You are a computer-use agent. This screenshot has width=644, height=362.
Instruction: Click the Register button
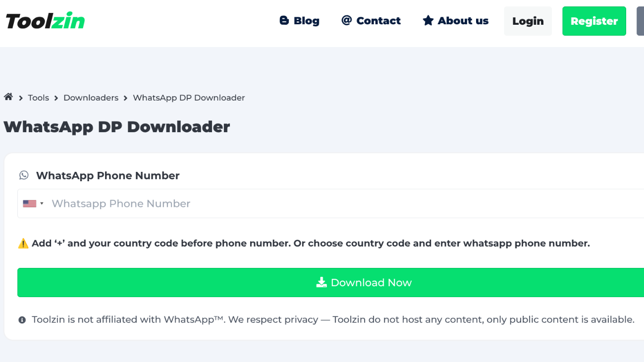pyautogui.click(x=594, y=21)
